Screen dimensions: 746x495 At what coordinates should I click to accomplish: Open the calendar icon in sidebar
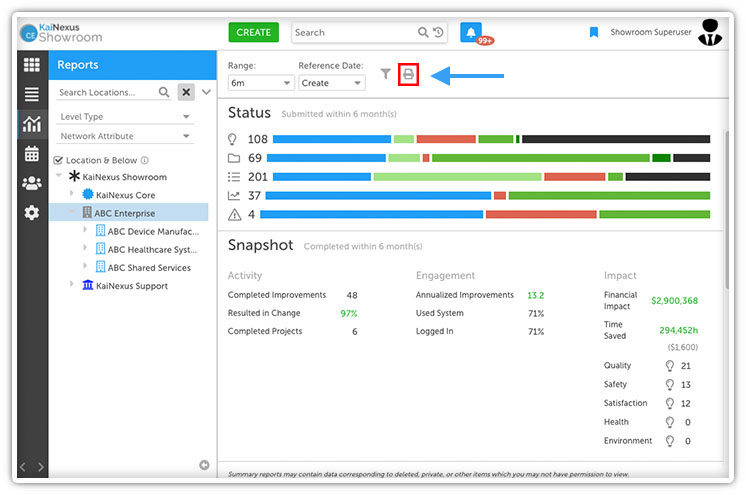click(x=32, y=154)
